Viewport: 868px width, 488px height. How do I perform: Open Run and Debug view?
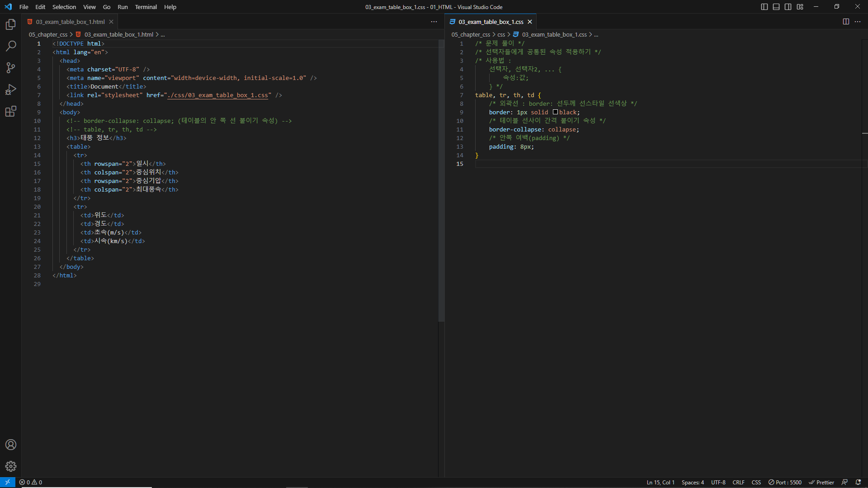11,89
